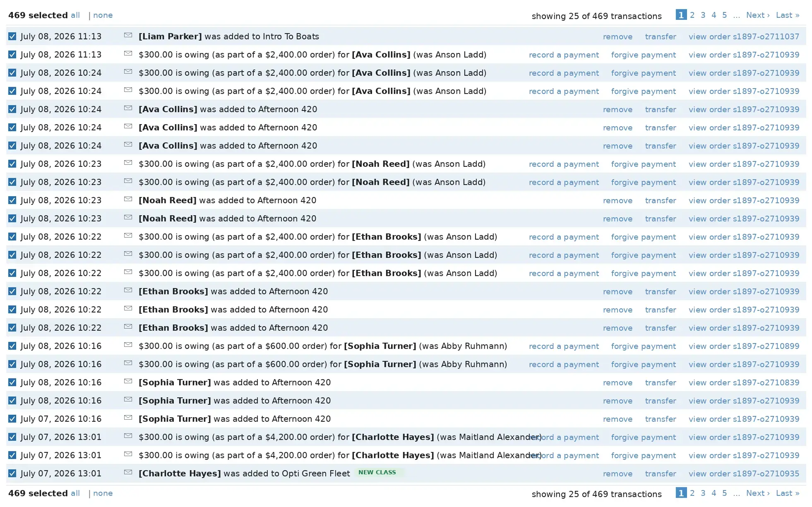Transfer Sophia Turner on July 07 10:16 row
812x507 pixels.
(x=661, y=419)
